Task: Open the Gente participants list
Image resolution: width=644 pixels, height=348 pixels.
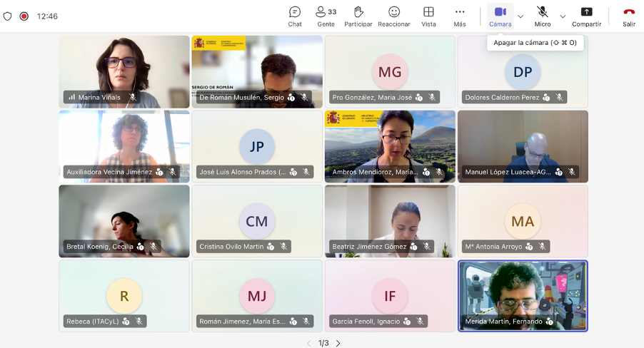Action: (x=326, y=16)
